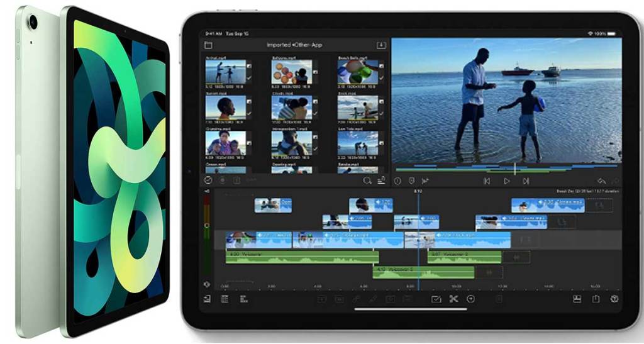Adjust the audio level meter knob

click(207, 225)
